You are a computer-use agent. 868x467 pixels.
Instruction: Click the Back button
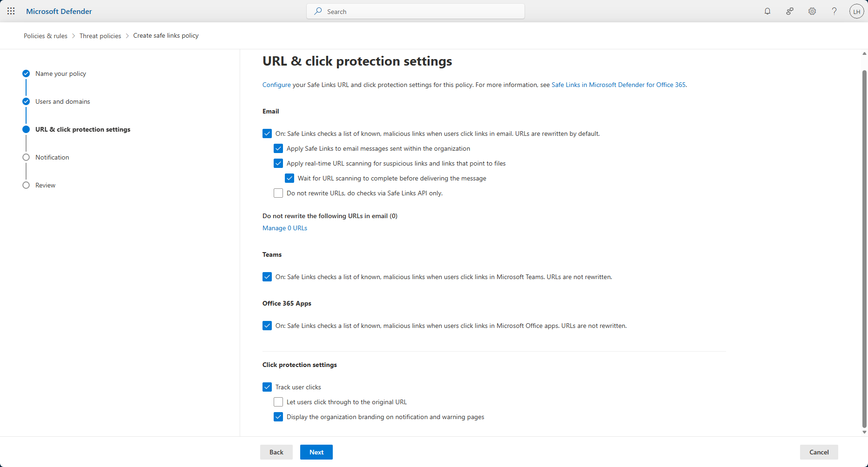point(276,452)
